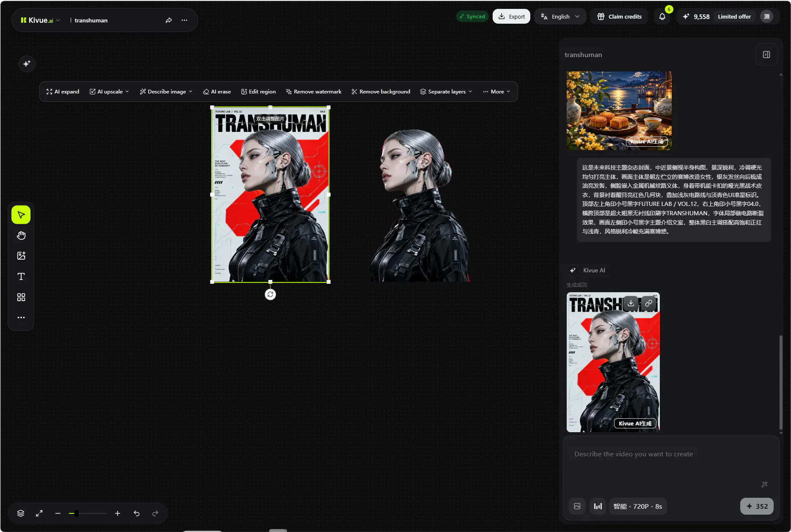
Task: Choose AI erase in toolbar
Action: [217, 92]
